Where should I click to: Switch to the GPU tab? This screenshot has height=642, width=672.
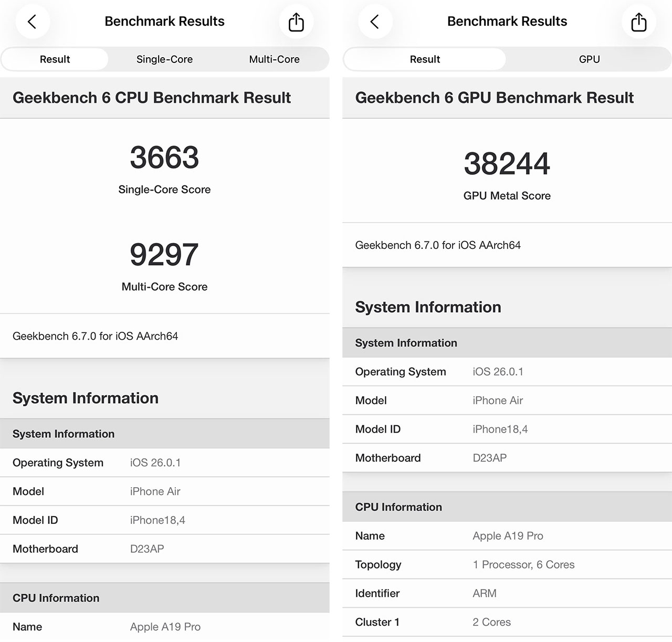click(x=589, y=59)
